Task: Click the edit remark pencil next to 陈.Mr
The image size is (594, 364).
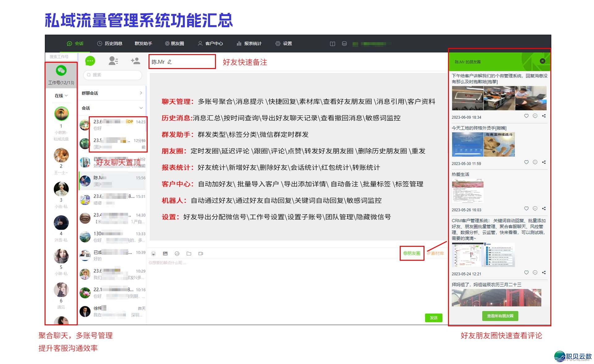Action: (x=170, y=62)
